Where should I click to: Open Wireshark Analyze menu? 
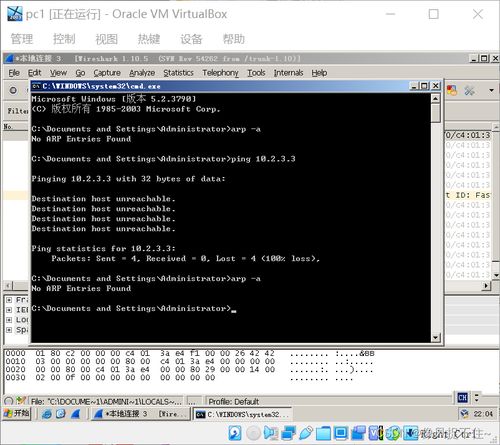pos(142,73)
